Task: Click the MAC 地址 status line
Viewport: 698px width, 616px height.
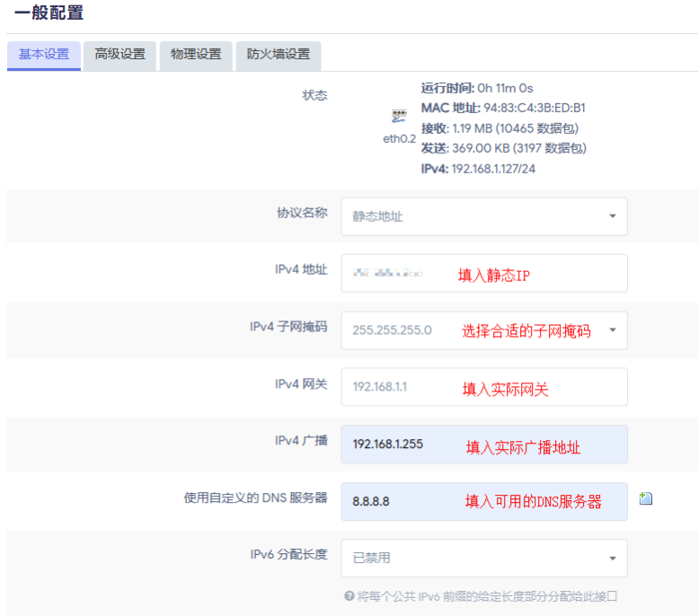Action: [x=503, y=108]
